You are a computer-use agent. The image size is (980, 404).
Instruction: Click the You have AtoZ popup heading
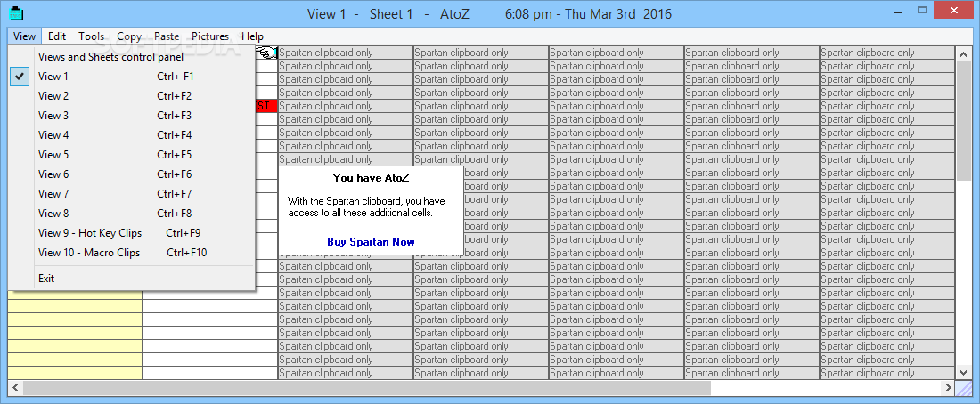pyautogui.click(x=371, y=177)
